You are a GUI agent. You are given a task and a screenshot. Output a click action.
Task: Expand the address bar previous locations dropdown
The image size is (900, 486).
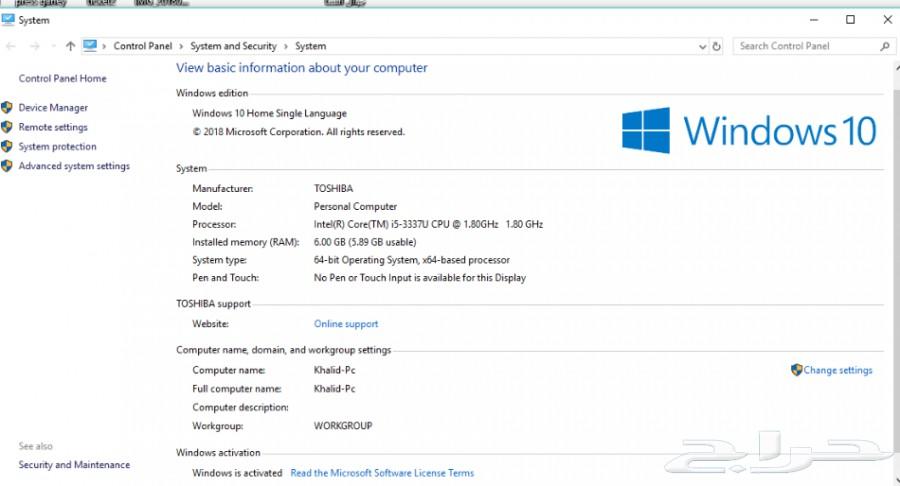pos(703,46)
